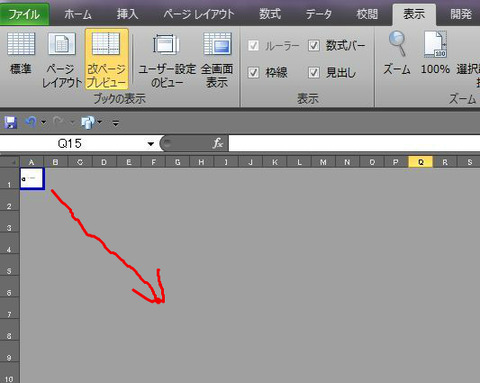Open the Developer (開発) tab
This screenshot has width=480, height=383.
(461, 14)
